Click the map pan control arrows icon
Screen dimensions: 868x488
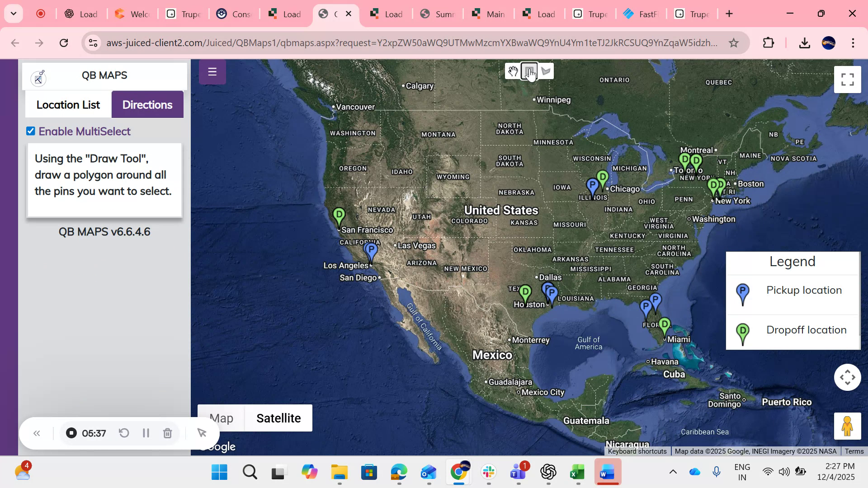click(x=847, y=377)
